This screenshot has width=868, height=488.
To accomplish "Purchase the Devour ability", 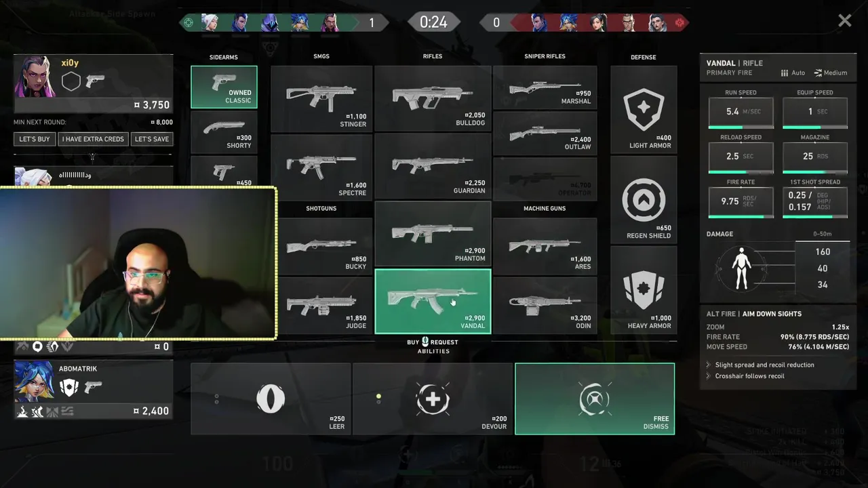I will [433, 399].
